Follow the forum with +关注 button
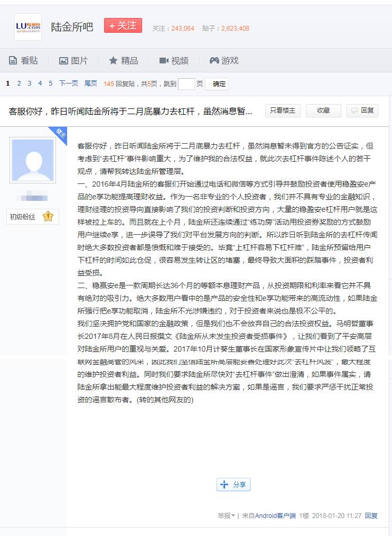Viewport: 392px width, 536px height. pos(123,26)
